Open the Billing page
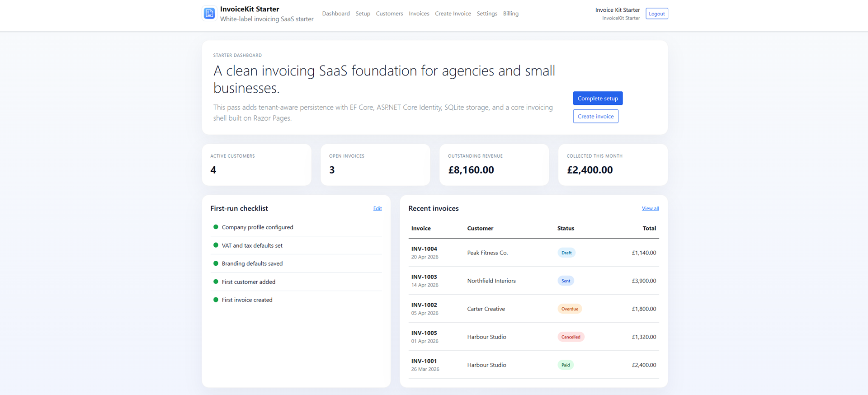The width and height of the screenshot is (868, 395). coord(511,14)
